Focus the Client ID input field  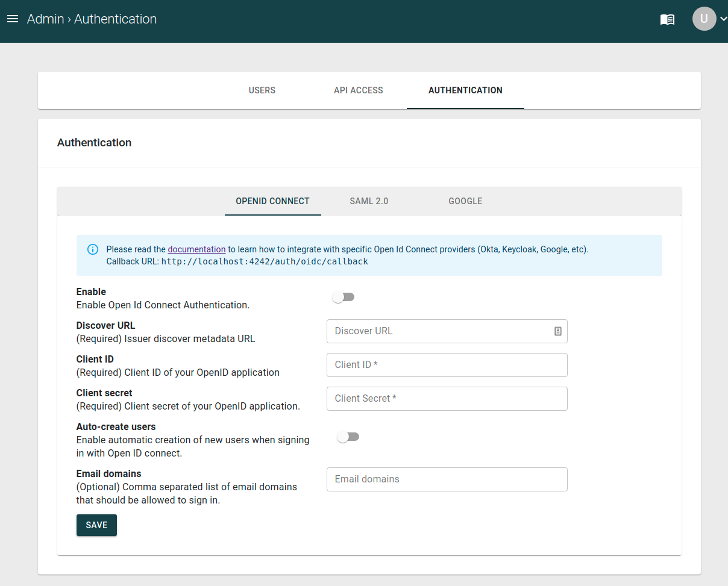[447, 365]
